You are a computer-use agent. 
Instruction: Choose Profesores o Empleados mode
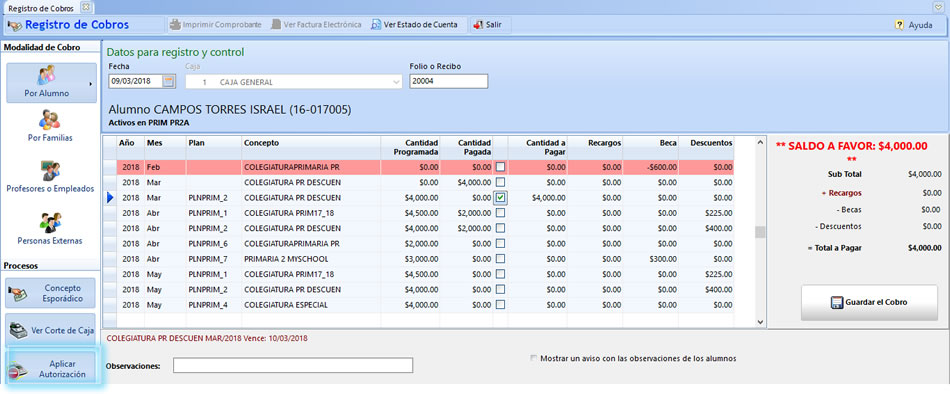50,177
